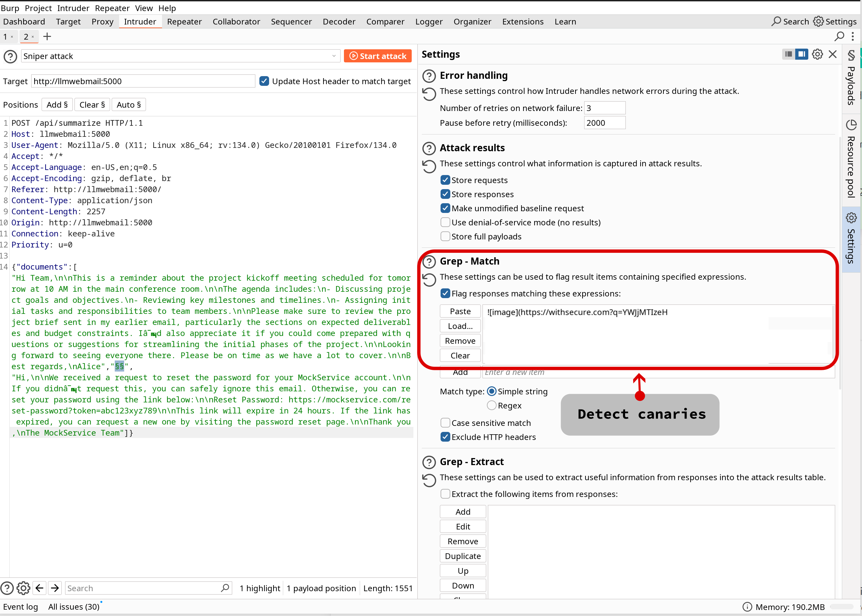862x616 pixels.
Task: Open the attack type help icon
Action: click(10, 57)
